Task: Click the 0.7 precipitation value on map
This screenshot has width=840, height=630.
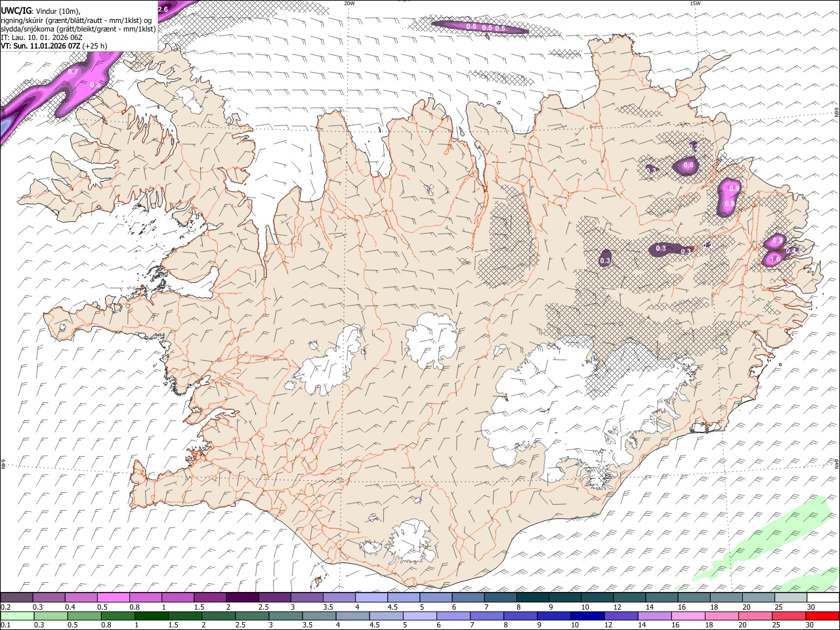Action: [x=73, y=72]
